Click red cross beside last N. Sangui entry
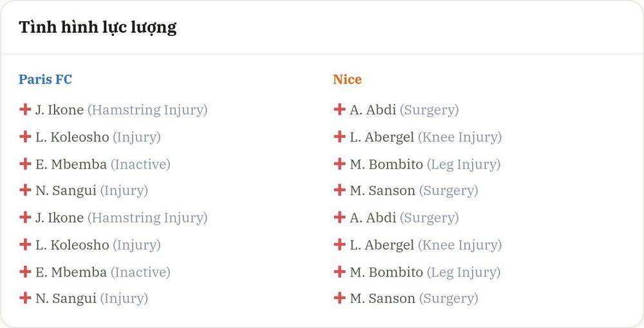This screenshot has height=328, width=644. [x=25, y=298]
